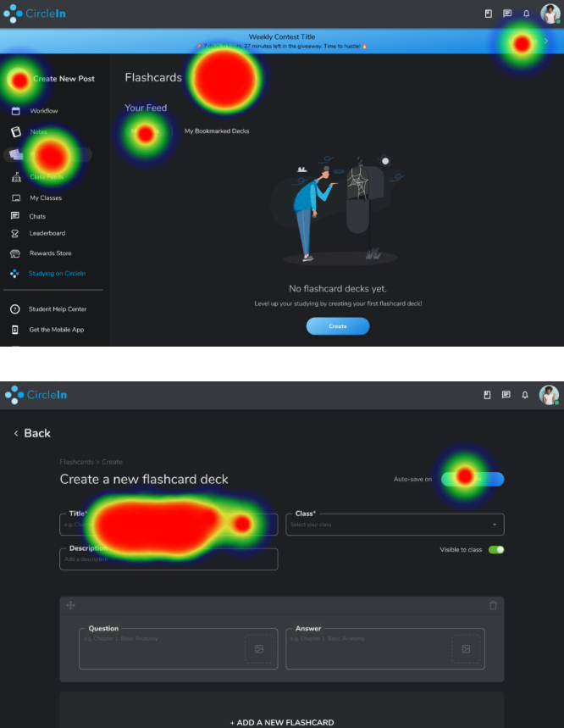This screenshot has width=564, height=728.
Task: Click bookmark icon in Flashcards page header
Action: coord(489,14)
